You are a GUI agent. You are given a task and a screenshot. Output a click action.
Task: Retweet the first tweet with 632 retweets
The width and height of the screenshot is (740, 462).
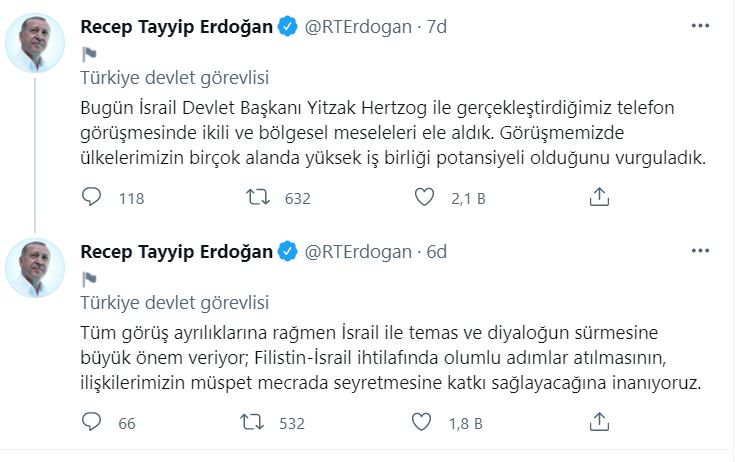point(256,198)
